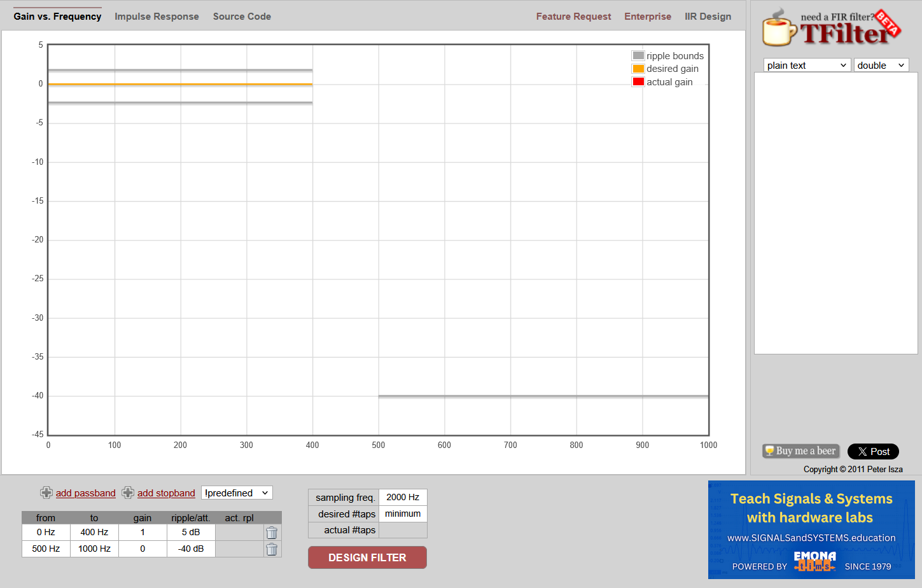Click the add passband plus icon
922x588 pixels.
tap(46, 493)
